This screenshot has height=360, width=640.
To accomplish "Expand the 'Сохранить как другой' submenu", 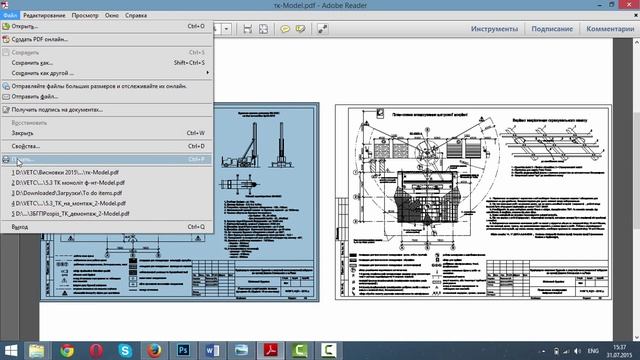I will 107,73.
